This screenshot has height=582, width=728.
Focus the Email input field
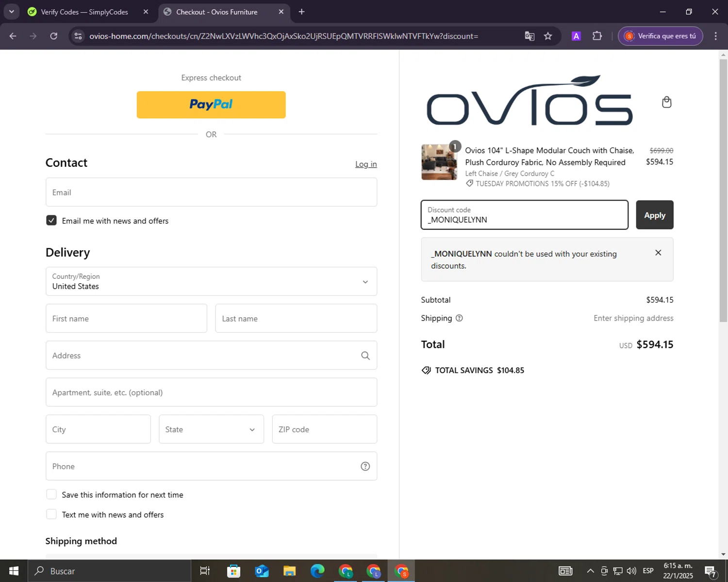pyautogui.click(x=211, y=192)
